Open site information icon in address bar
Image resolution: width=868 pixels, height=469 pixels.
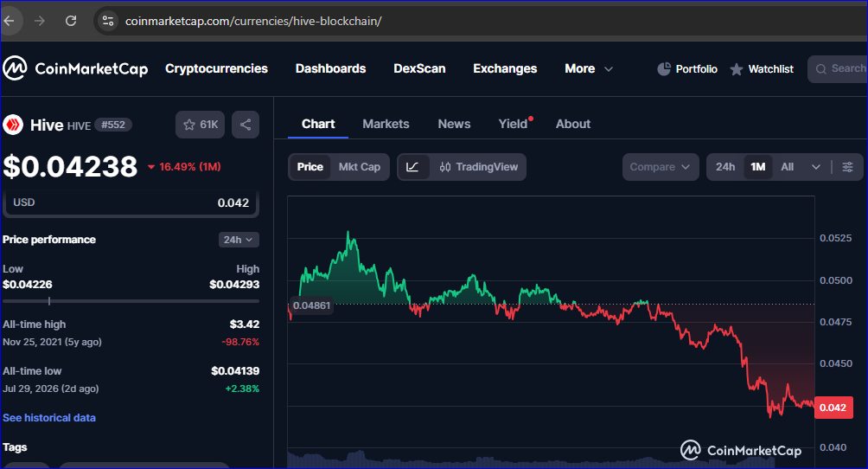(108, 21)
